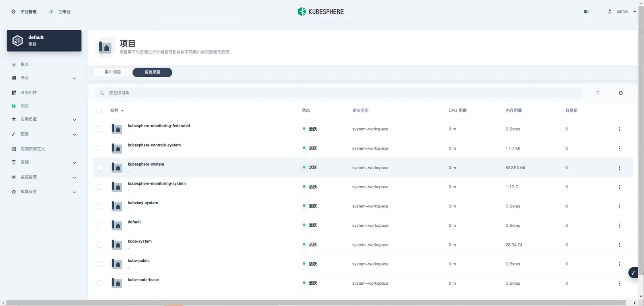The height and width of the screenshot is (306, 644).
Task: Click the platform management gear icon
Action: [x=14, y=12]
